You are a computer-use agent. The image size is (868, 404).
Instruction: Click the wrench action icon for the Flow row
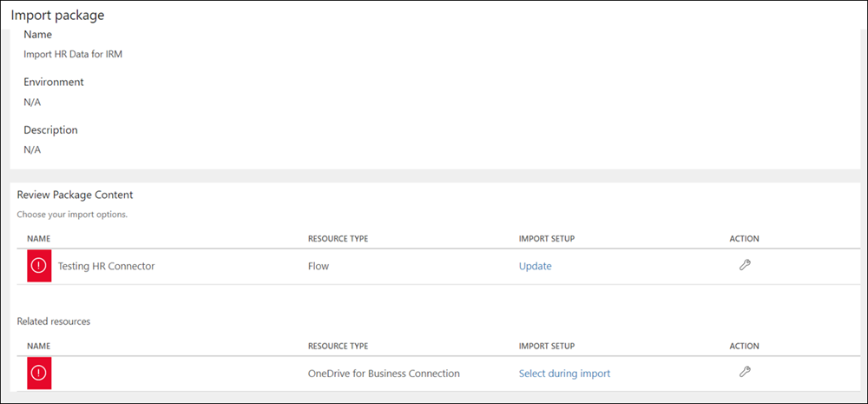pos(744,266)
